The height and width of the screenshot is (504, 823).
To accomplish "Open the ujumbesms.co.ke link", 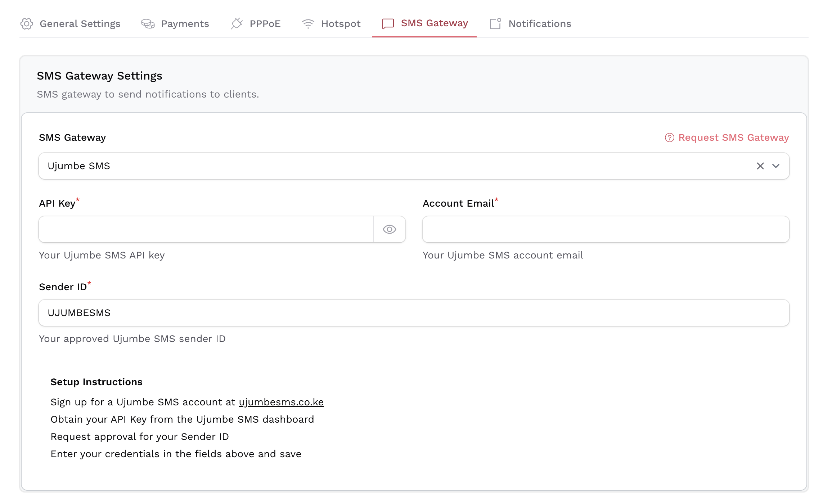I will [x=281, y=402].
